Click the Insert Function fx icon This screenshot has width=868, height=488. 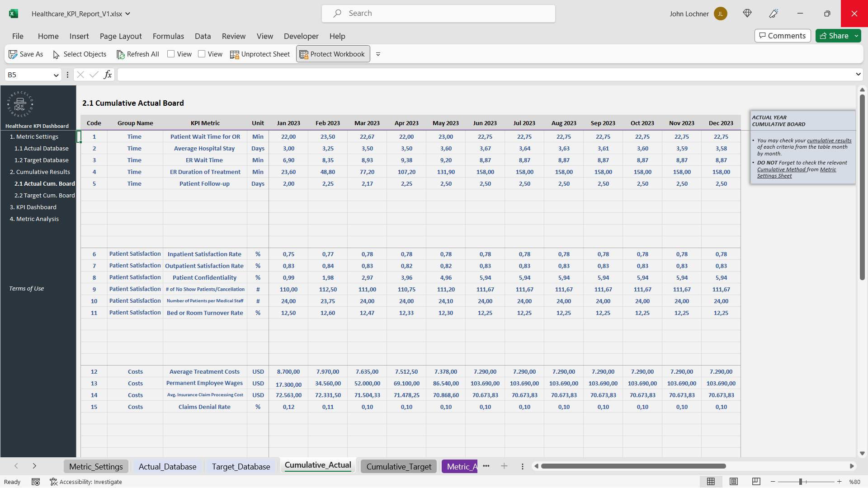108,75
